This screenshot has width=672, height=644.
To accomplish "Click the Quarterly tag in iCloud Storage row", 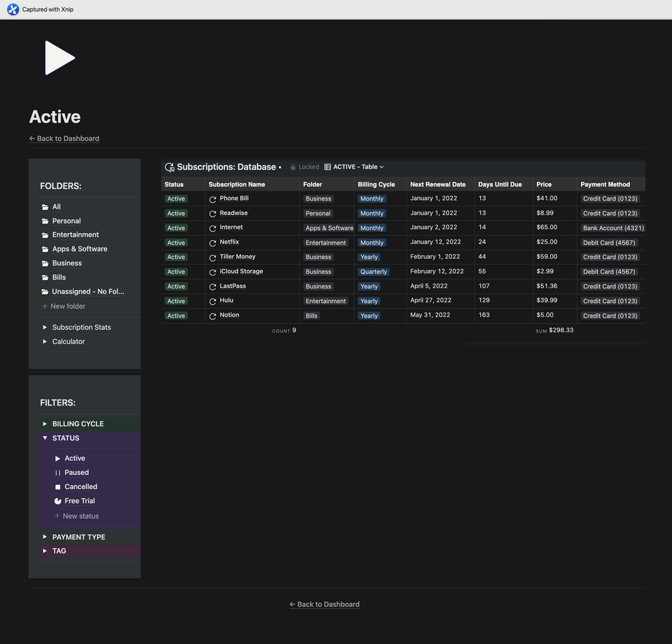I will tap(373, 272).
